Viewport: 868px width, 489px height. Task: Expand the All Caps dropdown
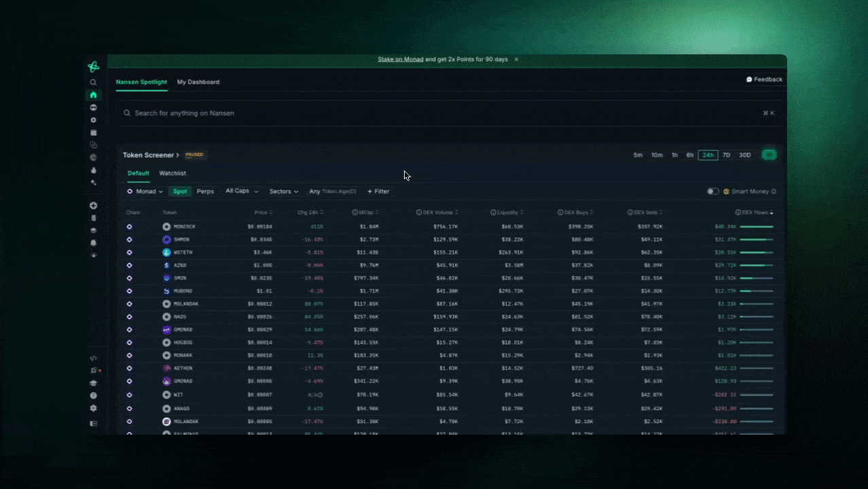[242, 192]
